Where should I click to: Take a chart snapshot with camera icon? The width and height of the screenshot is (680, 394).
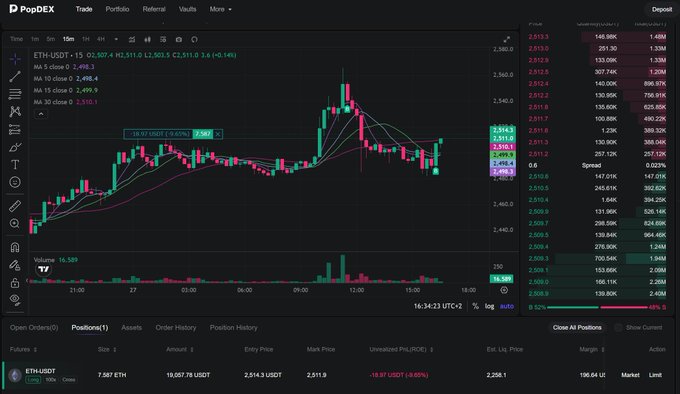pos(179,39)
